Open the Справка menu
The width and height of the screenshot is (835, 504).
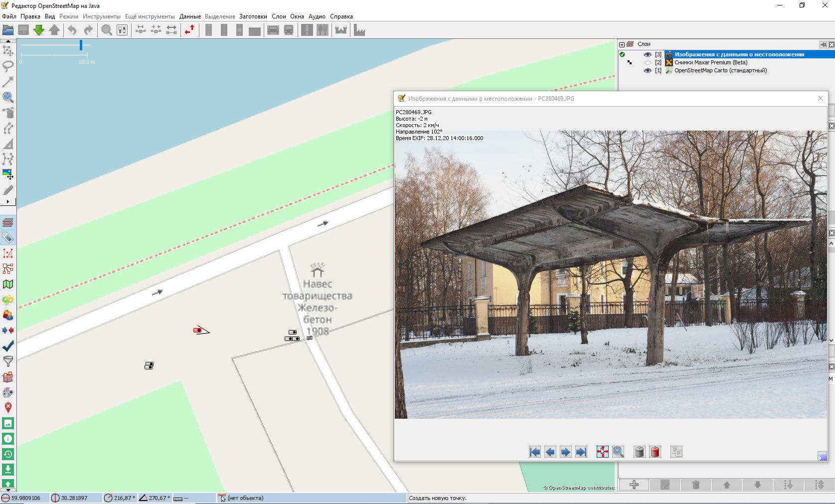(341, 16)
